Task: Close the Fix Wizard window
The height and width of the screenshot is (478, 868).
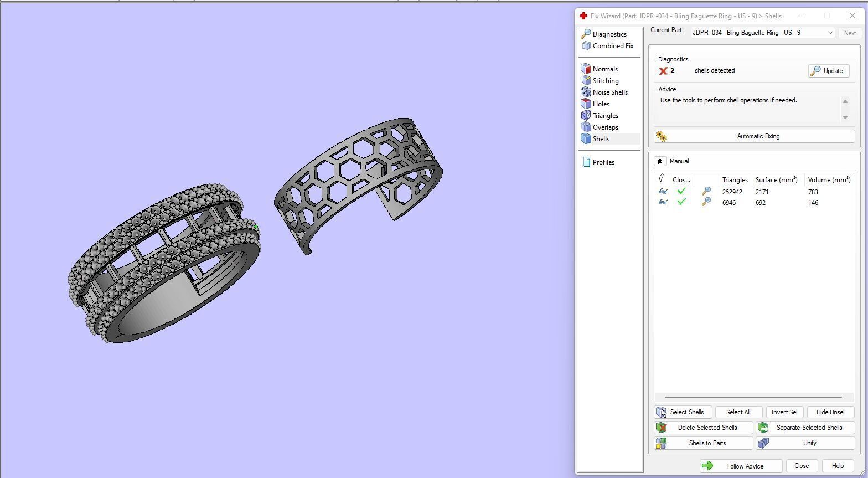Action: [852, 16]
